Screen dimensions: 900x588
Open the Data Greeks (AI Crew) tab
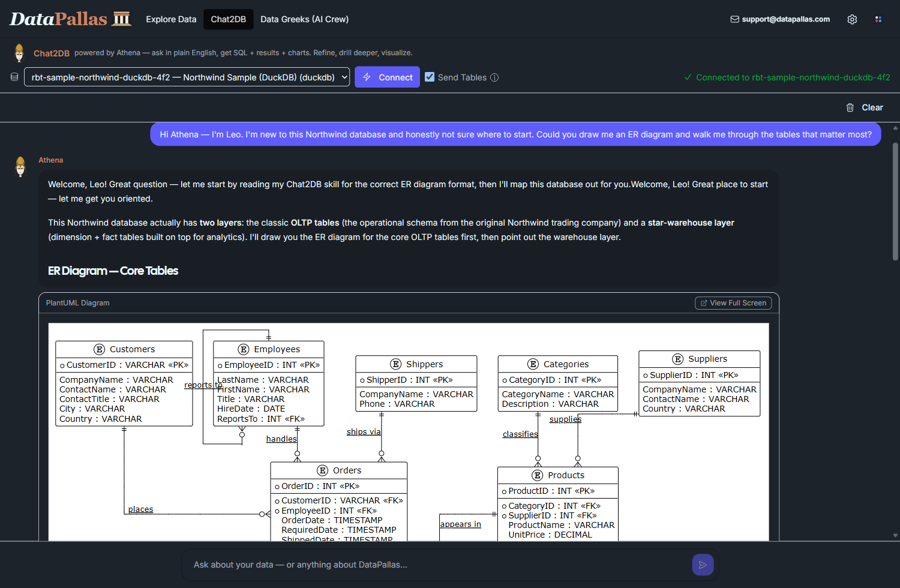click(x=304, y=19)
